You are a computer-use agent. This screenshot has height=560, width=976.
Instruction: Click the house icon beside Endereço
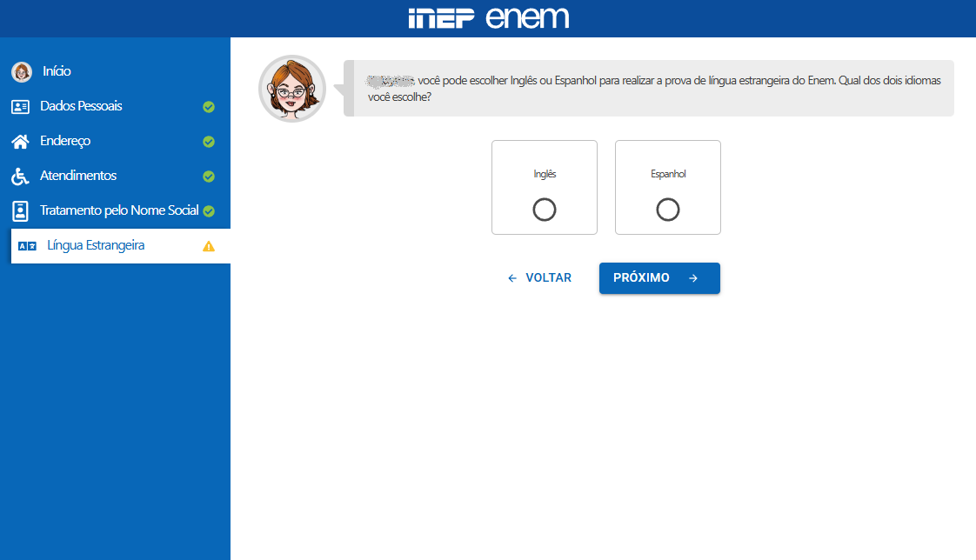click(x=22, y=141)
